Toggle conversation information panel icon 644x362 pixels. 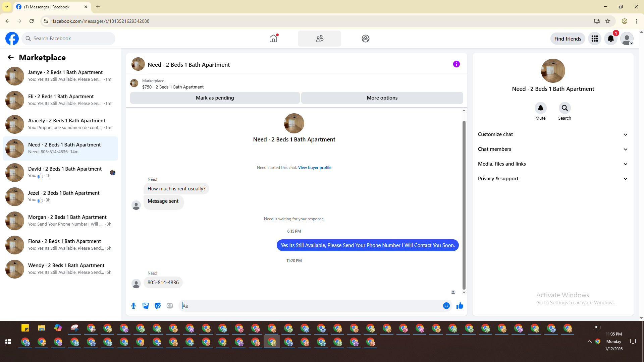click(x=456, y=64)
